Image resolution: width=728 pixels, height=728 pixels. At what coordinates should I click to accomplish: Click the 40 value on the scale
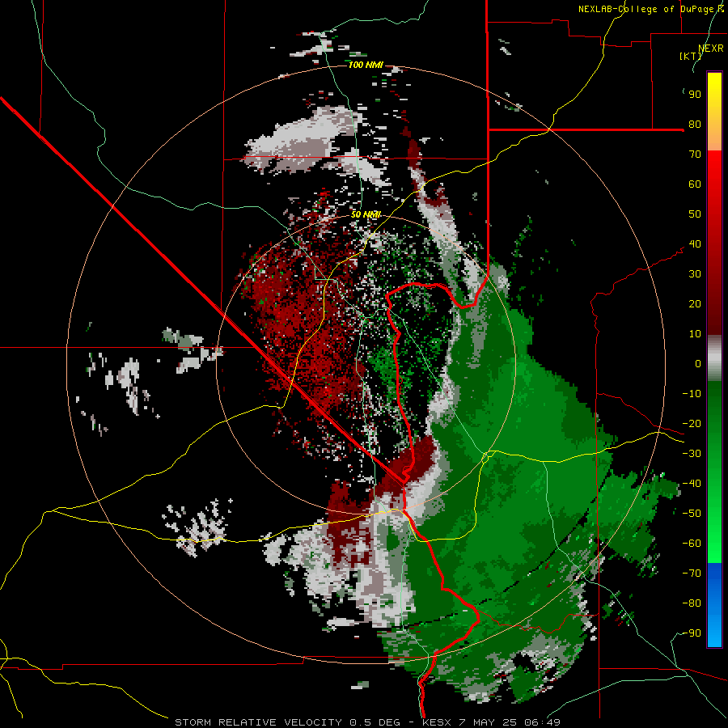click(x=695, y=244)
